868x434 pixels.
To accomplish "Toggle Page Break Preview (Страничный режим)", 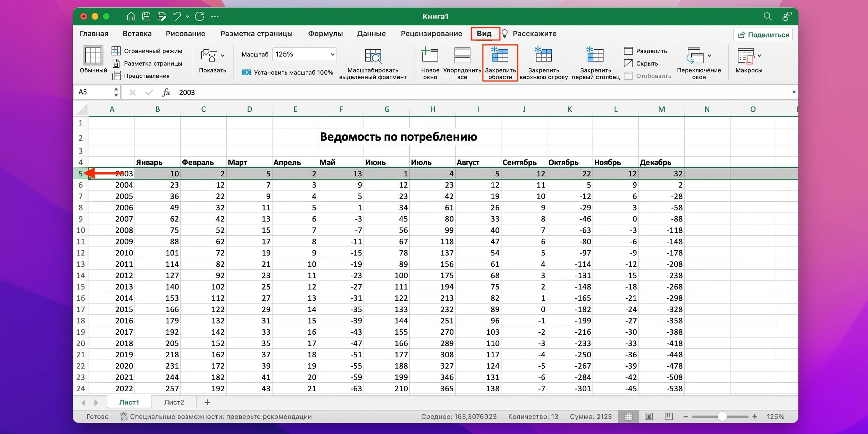I will point(147,51).
